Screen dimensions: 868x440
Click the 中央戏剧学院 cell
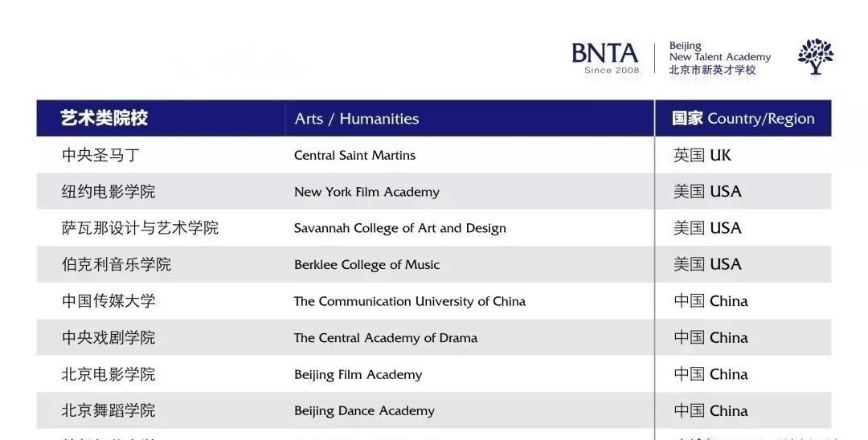click(108, 338)
